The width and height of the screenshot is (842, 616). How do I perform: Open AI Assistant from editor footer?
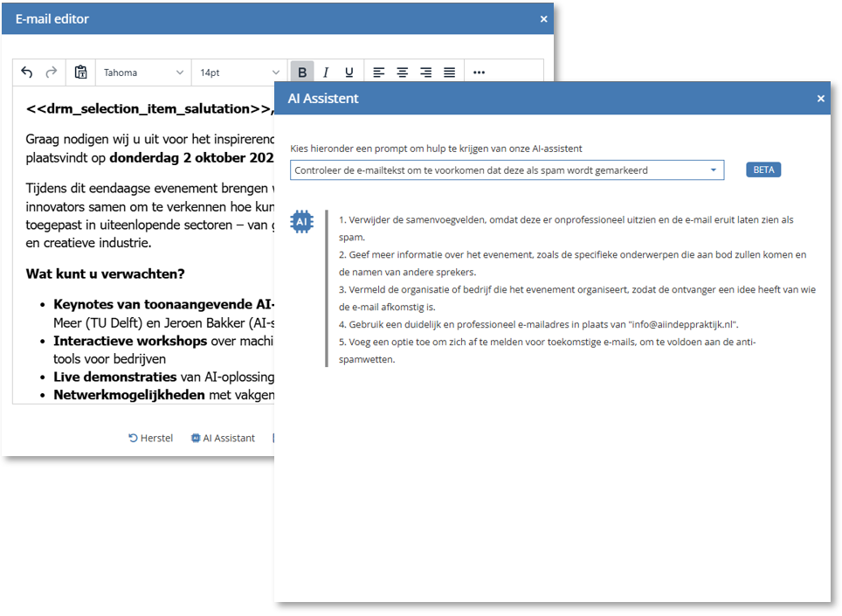coord(223,438)
